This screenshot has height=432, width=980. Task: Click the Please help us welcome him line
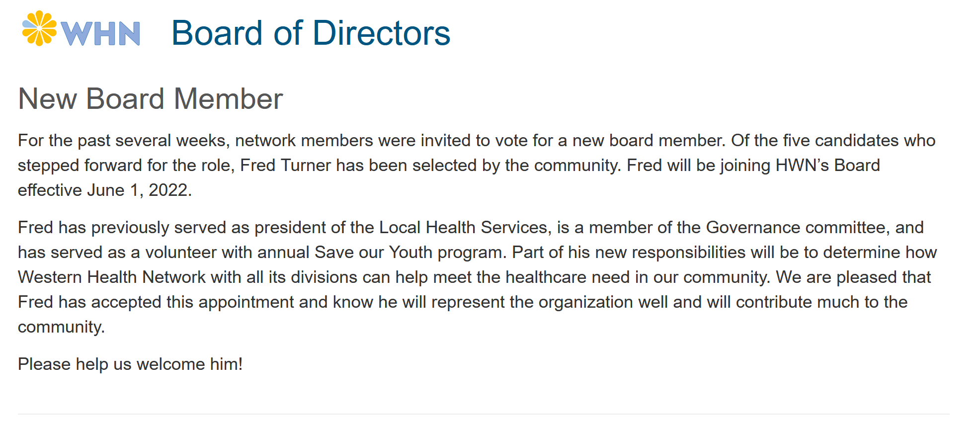point(130,364)
